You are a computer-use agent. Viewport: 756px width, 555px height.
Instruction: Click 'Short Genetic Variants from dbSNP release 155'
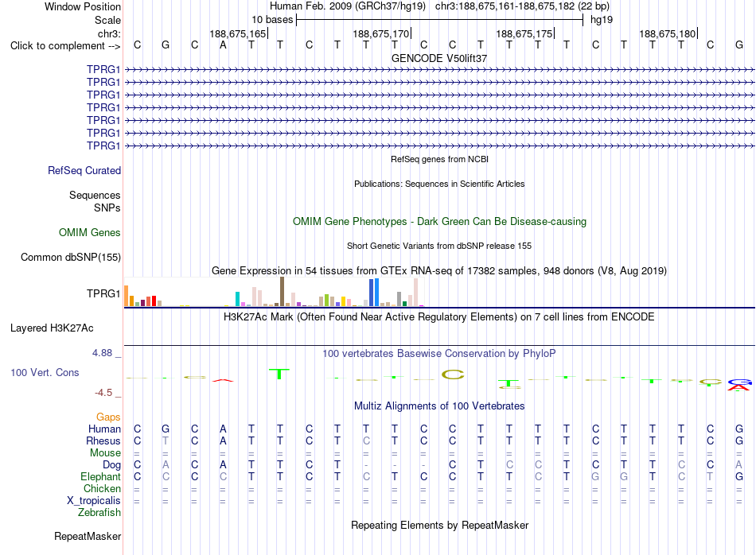click(439, 246)
